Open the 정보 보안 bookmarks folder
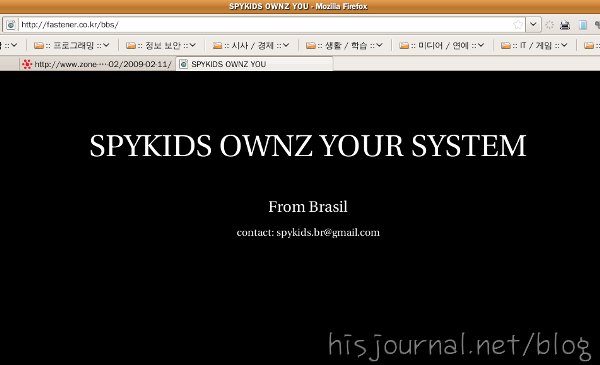Screen dimensions: 600x365 [x=161, y=46]
